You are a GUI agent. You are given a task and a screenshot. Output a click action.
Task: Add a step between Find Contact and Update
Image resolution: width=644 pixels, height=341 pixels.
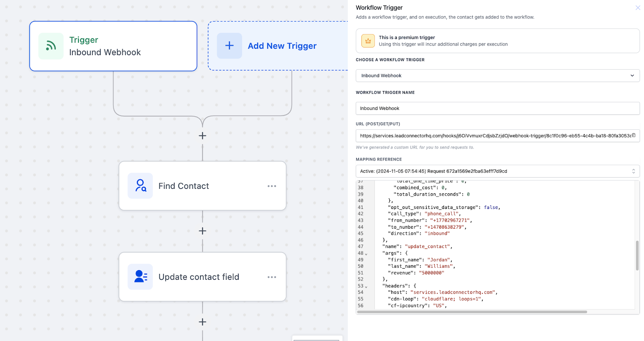(x=202, y=231)
